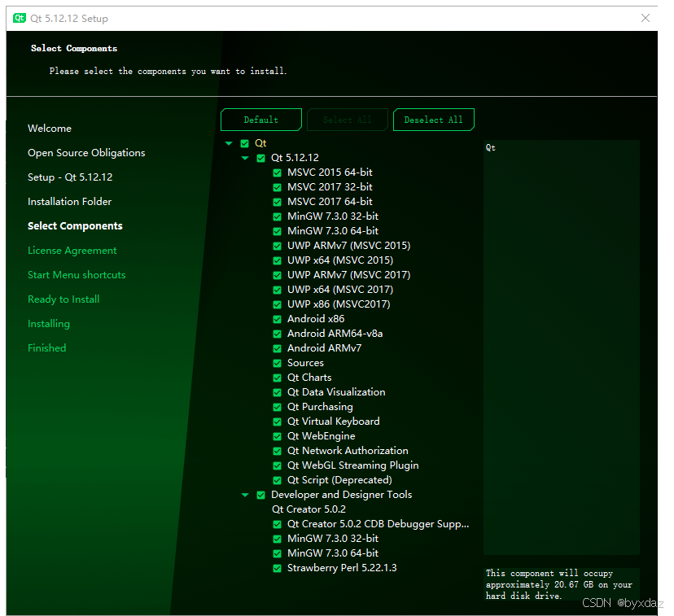Click Start Menu shortcuts step in sidebar
This screenshot has width=674, height=616.
pyautogui.click(x=77, y=275)
